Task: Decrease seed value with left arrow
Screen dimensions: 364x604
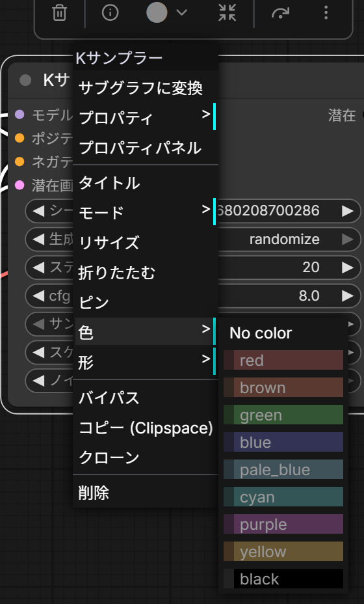Action: click(x=38, y=211)
